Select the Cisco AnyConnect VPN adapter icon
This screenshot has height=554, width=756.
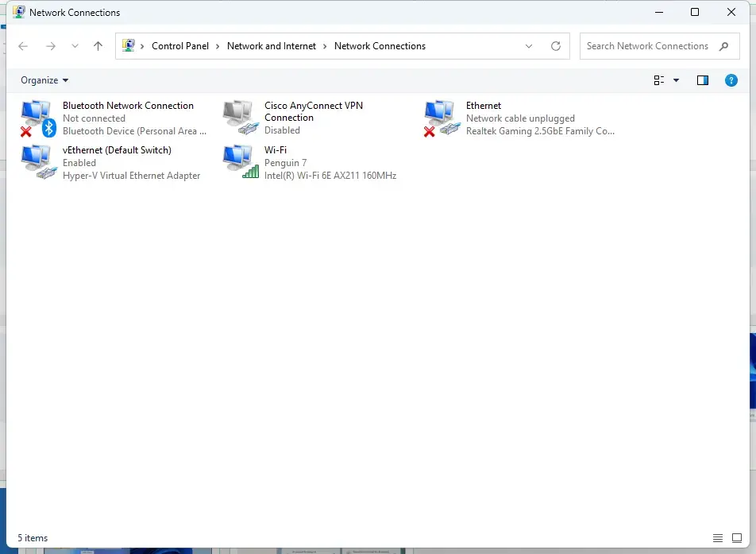(x=241, y=118)
